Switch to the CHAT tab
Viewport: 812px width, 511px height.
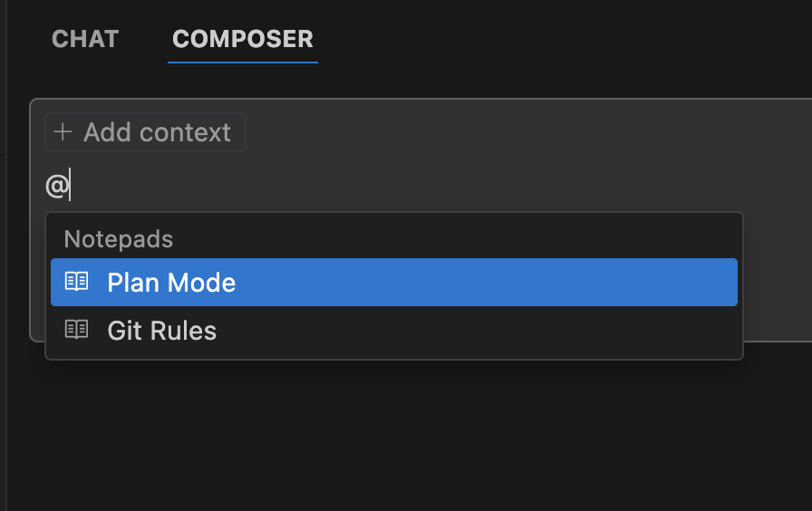click(85, 40)
